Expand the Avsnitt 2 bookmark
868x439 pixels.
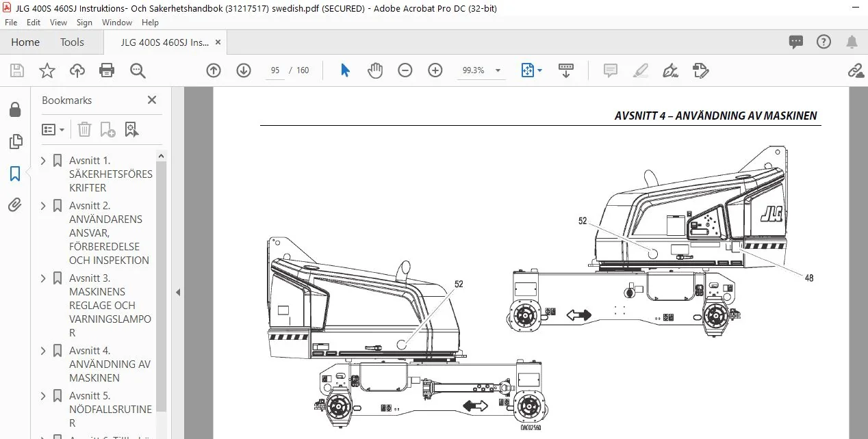[x=44, y=206]
